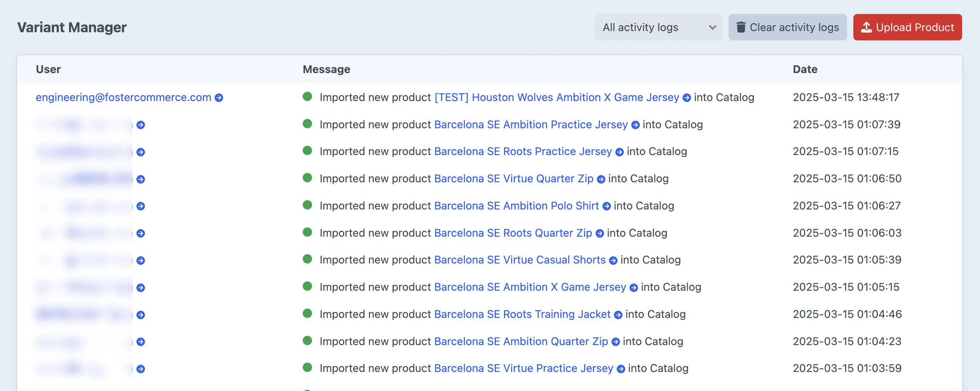Viewport: 980px width, 391px height.
Task: Click arrow icon after Barcelona SE Ambition Practice Jersey
Action: pyautogui.click(x=635, y=125)
